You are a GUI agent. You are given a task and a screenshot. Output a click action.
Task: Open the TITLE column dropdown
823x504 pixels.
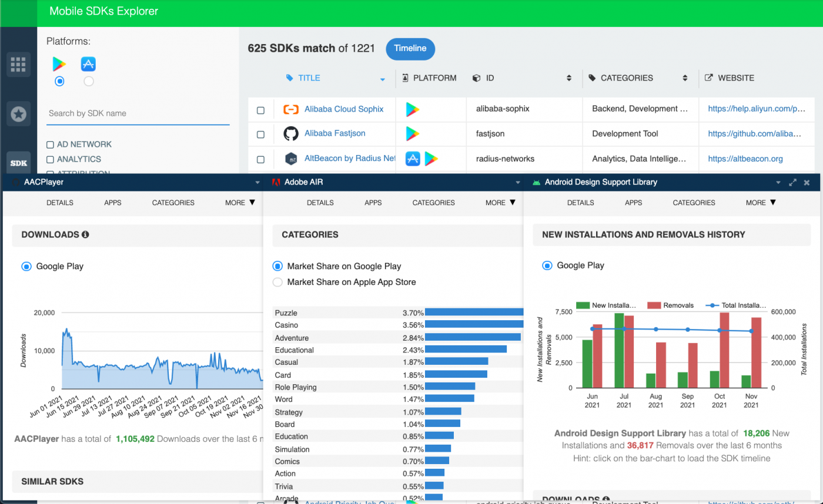click(x=383, y=78)
